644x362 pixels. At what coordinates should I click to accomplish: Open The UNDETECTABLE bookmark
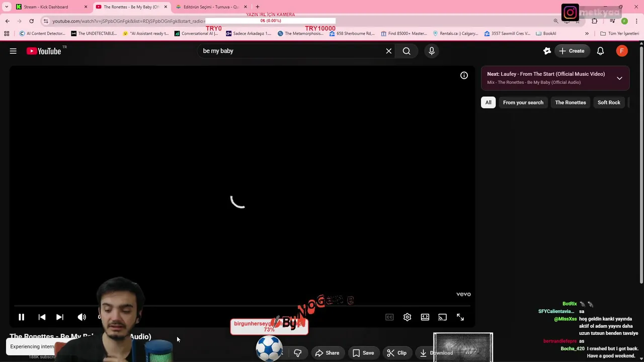pyautogui.click(x=94, y=34)
